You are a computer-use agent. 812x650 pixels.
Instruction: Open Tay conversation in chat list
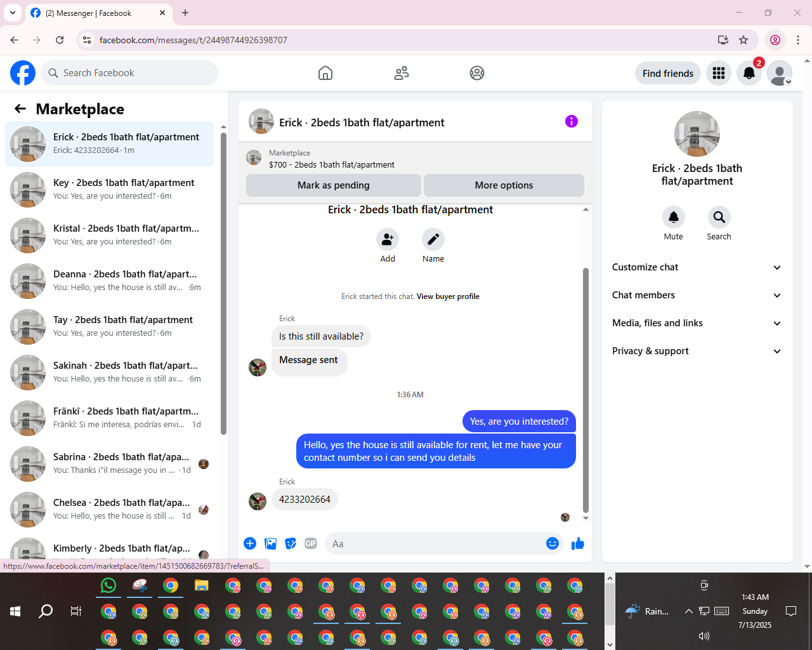tap(109, 327)
